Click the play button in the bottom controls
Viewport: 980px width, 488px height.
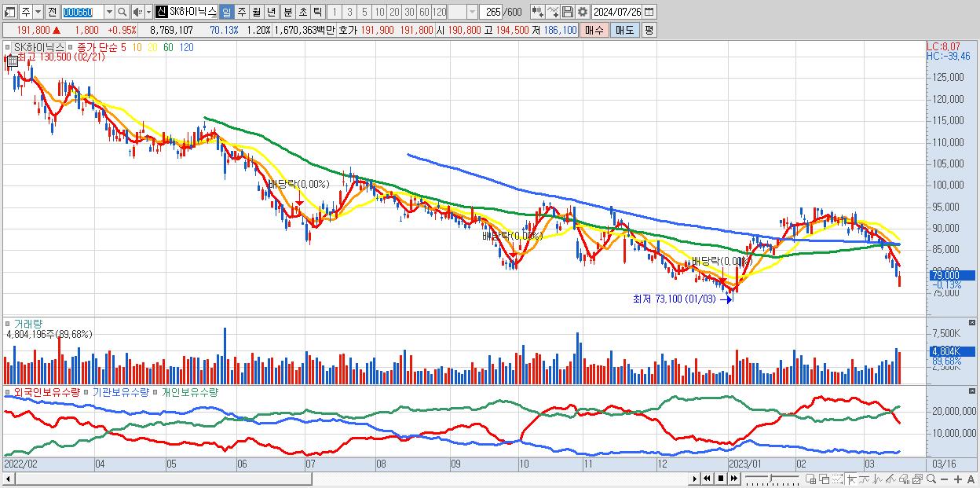[695, 479]
